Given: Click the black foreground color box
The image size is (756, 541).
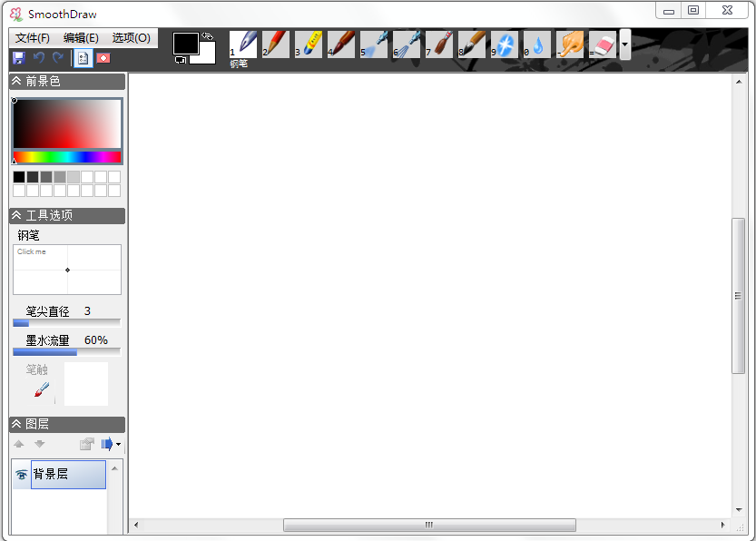Looking at the screenshot, I should click(x=185, y=43).
